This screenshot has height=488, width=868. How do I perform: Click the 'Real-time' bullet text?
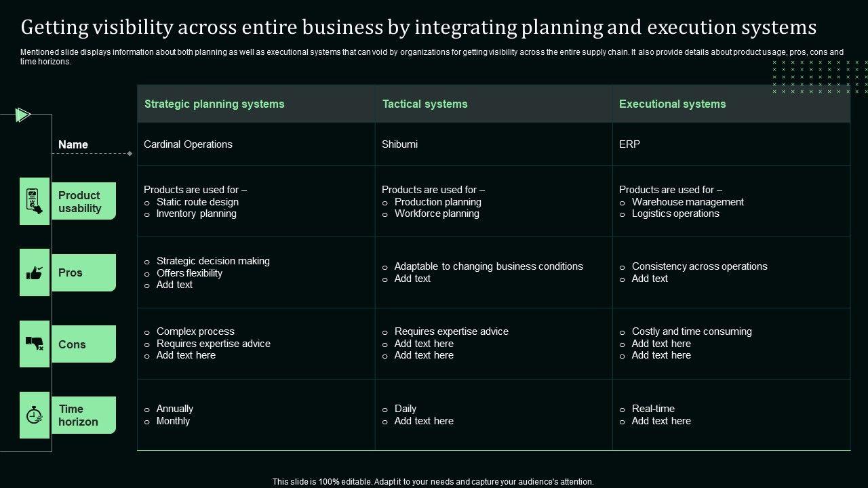coord(653,409)
